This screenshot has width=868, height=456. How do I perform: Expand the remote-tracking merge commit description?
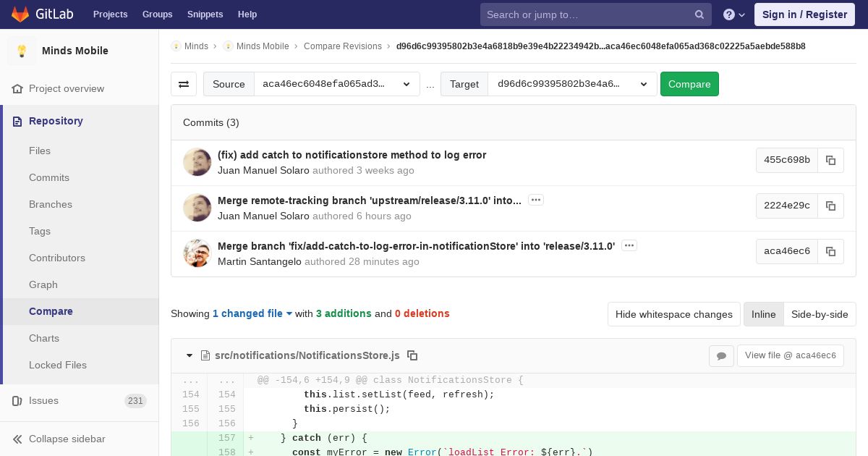[x=535, y=200]
